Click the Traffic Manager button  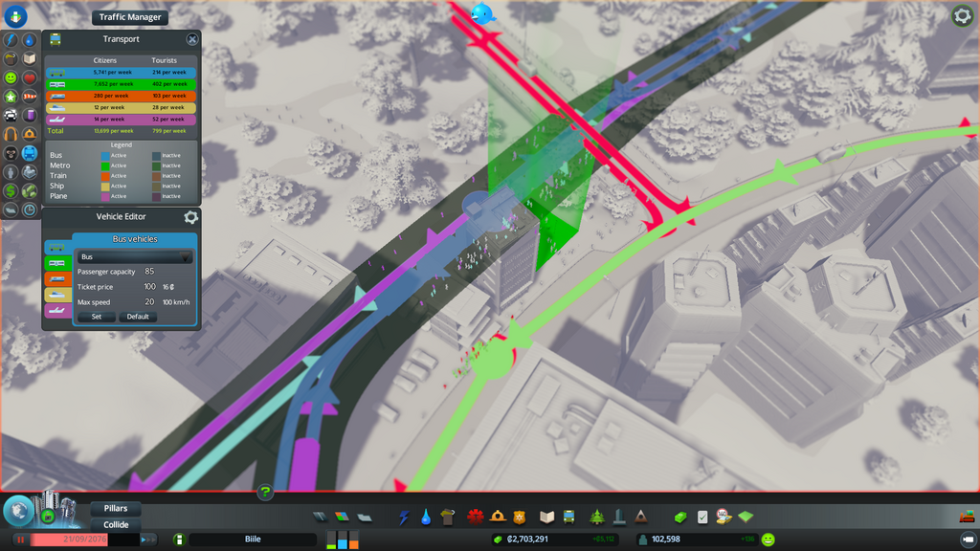[x=130, y=17]
